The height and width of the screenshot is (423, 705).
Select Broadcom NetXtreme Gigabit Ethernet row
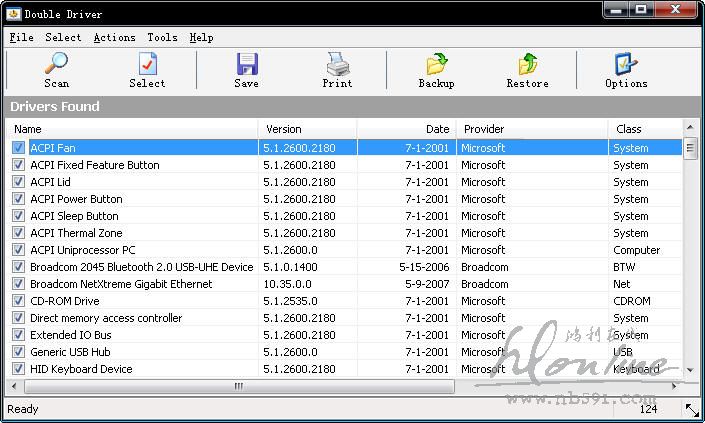121,284
